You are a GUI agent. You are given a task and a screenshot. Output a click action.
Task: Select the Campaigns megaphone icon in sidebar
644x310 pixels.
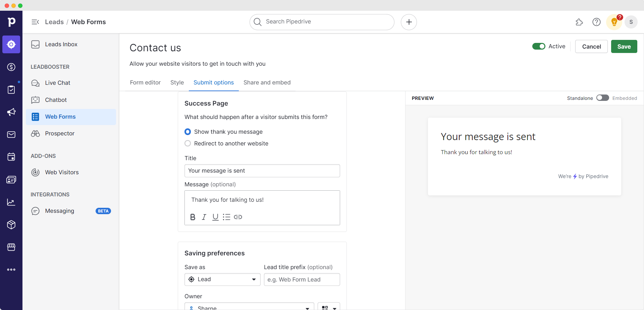pos(11,112)
